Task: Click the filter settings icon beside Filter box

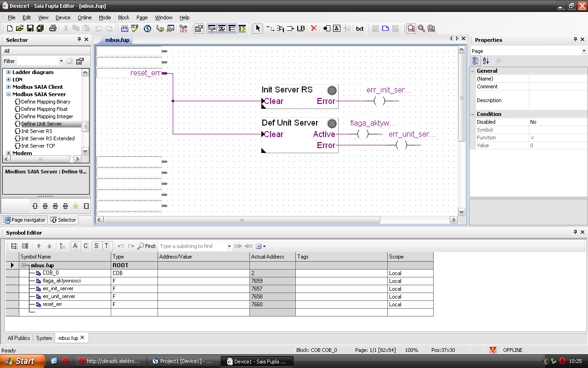Action: [x=80, y=61]
